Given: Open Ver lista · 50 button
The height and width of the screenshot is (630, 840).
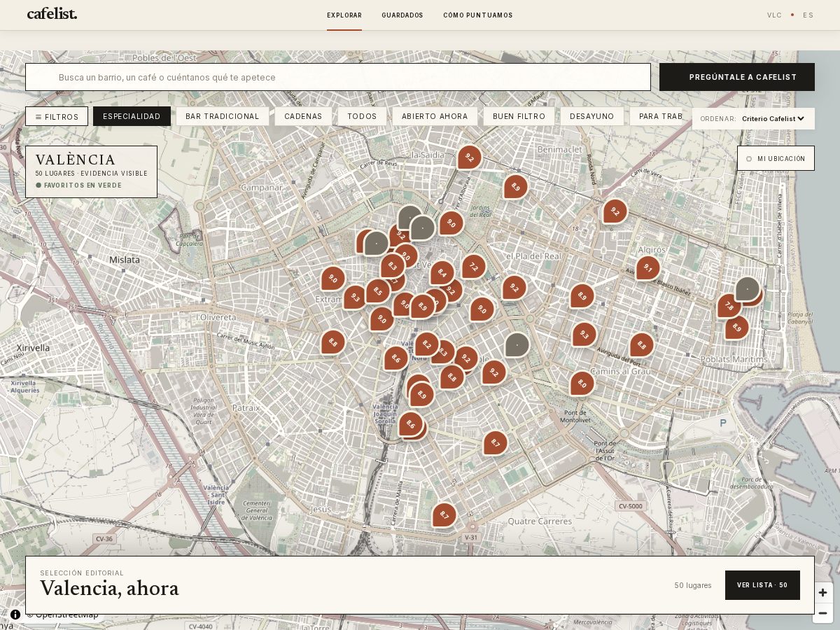Looking at the screenshot, I should point(762,585).
